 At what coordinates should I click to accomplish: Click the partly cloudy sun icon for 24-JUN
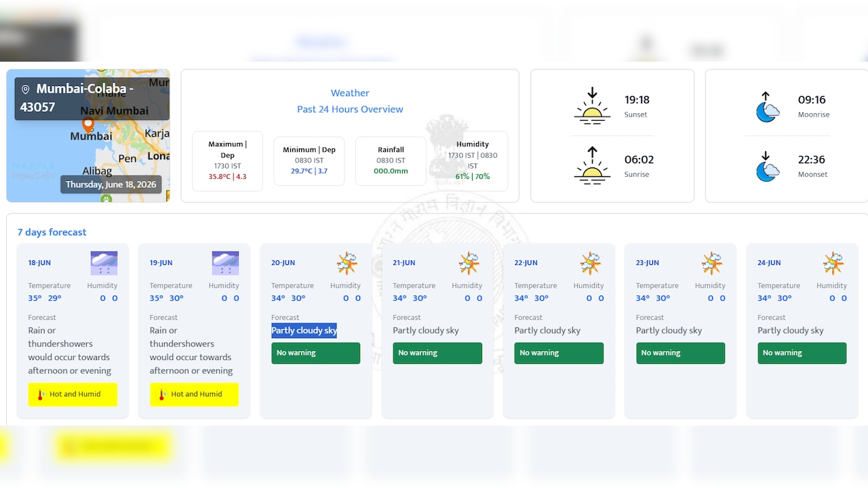tap(833, 263)
